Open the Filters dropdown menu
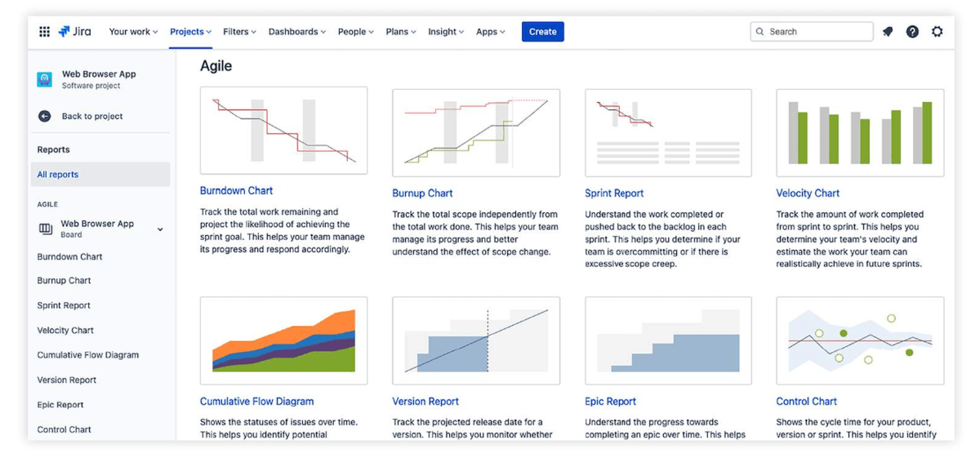Screen dimensions: 980x458 [239, 32]
